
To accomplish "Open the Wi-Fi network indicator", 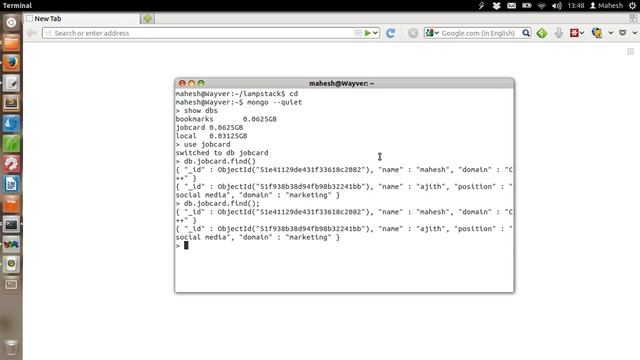I will tap(542, 6).
